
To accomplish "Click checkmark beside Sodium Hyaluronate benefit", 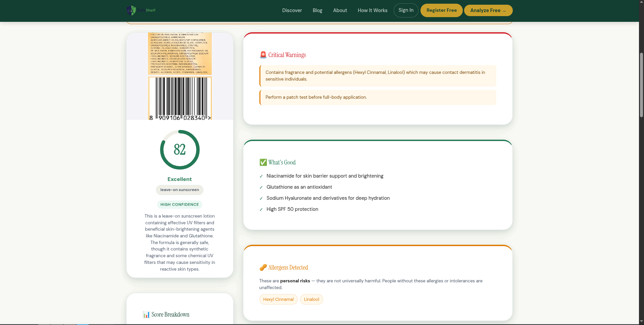I will [x=261, y=198].
